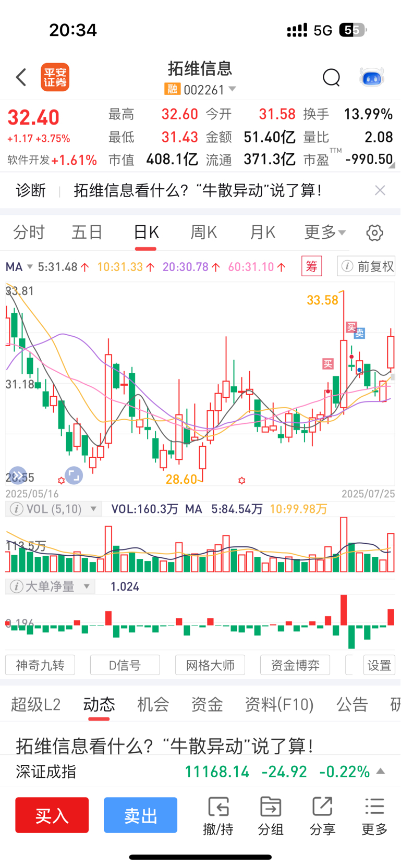Tap the battery indicator in status bar
Image resolution: width=401 pixels, height=868 pixels.
click(353, 30)
